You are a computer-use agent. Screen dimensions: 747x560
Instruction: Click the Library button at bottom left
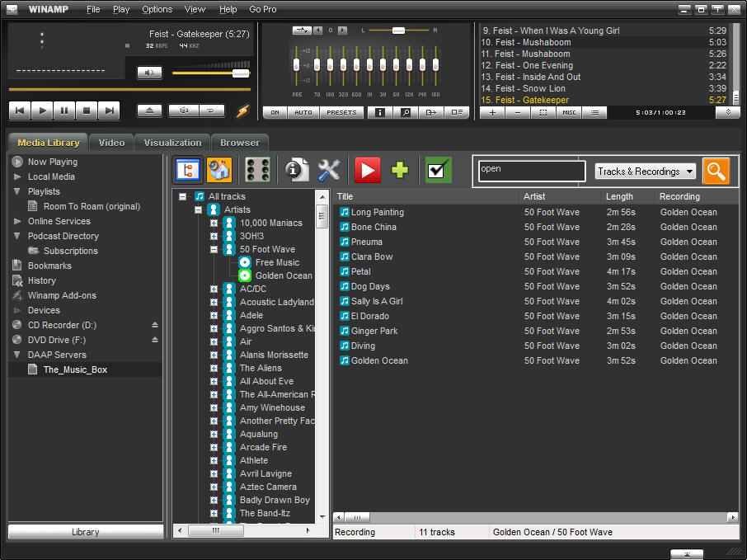85,532
